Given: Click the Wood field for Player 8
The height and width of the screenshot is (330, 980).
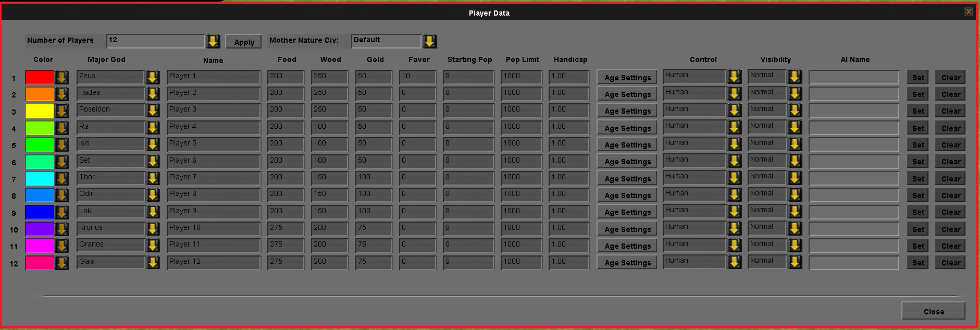Looking at the screenshot, I should tap(330, 195).
